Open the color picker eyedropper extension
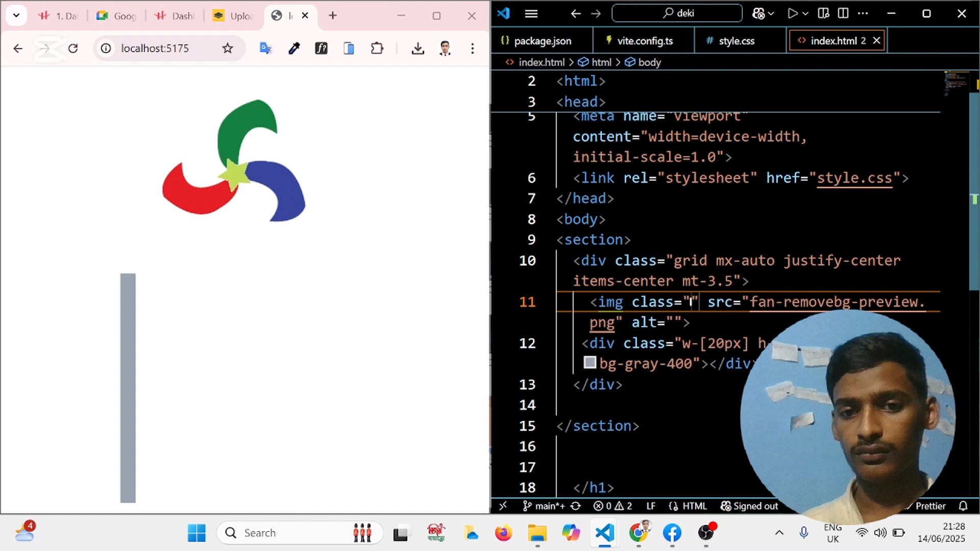 (293, 48)
